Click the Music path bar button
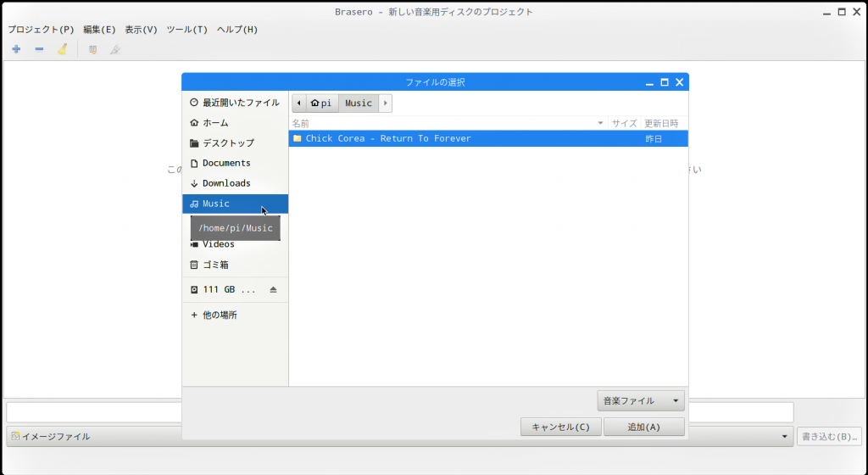The width and height of the screenshot is (868, 475). click(x=359, y=103)
